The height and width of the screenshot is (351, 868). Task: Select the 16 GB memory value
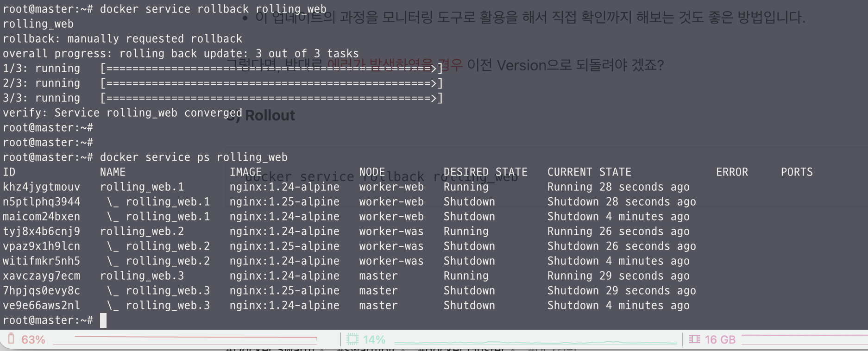[x=720, y=339]
